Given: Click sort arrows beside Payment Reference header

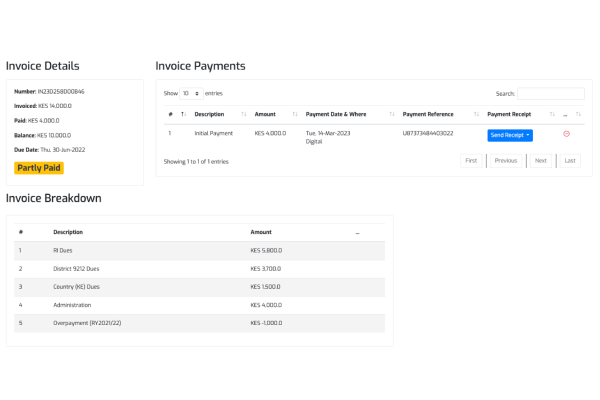Looking at the screenshot, I should 477,114.
